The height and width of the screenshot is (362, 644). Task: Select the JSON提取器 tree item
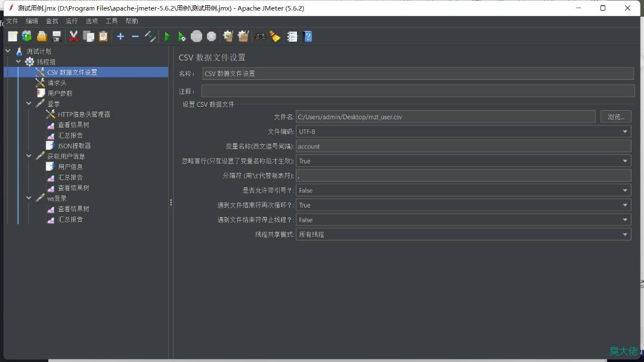tap(74, 146)
